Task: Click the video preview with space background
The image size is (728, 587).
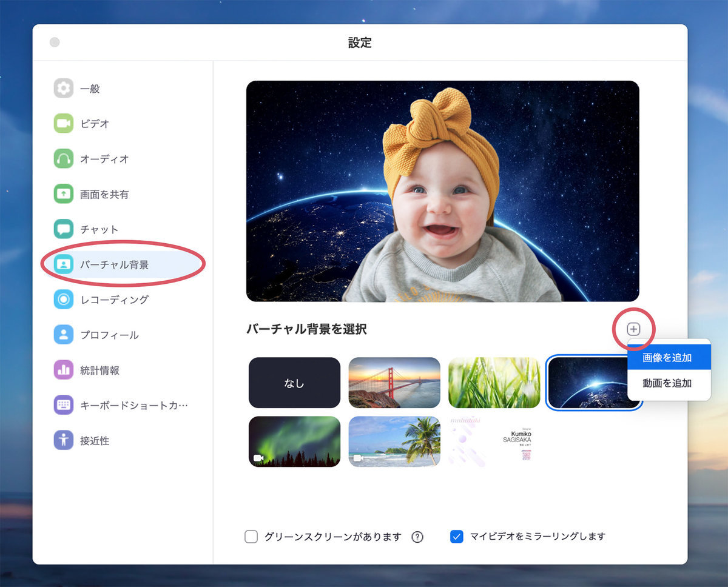Action: tap(443, 191)
